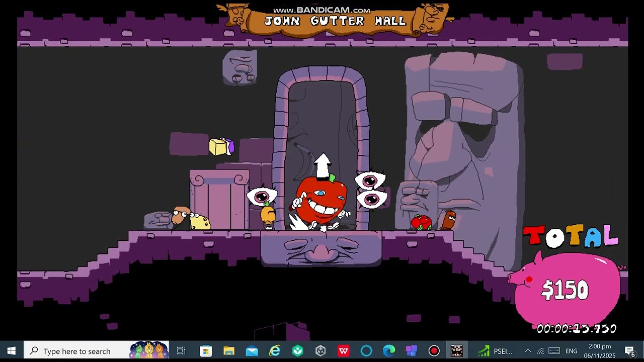Click the mushroom toppin on the left
This screenshot has height=362, width=644.
tap(180, 216)
